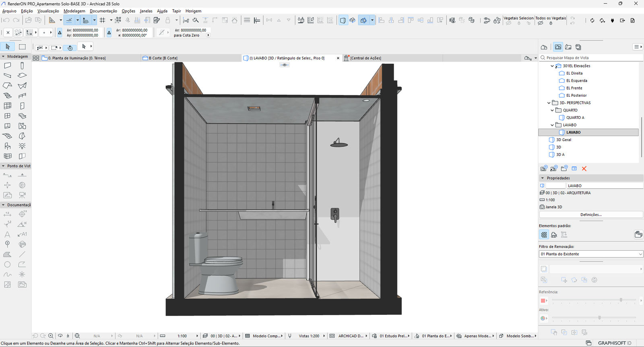Select the Label tool
644x347 pixels.
(22, 234)
